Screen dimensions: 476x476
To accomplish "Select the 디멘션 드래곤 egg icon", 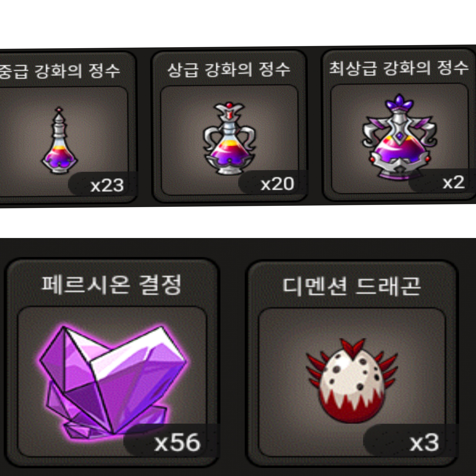I will pos(352,381).
